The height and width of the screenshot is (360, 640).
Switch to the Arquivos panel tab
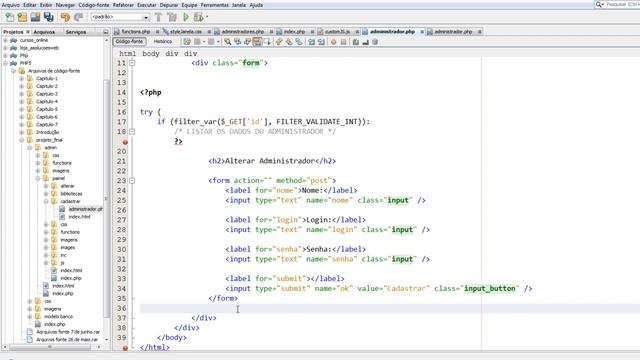pos(44,32)
